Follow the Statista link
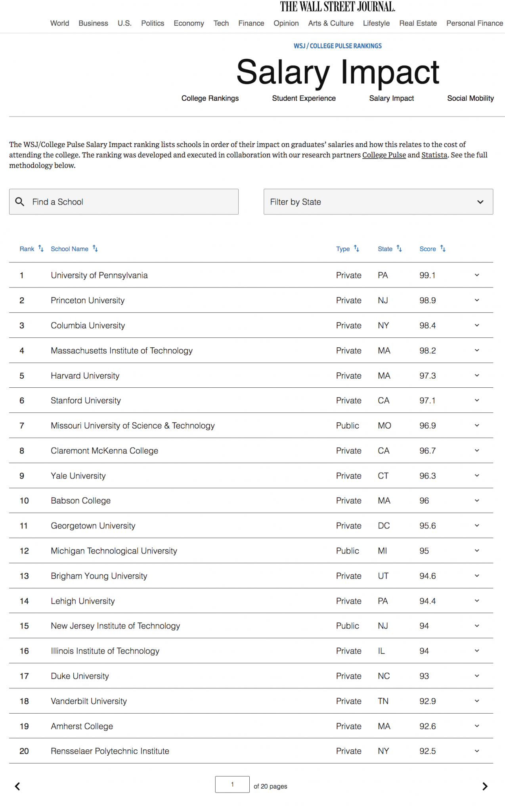This screenshot has width=505, height=812. click(434, 155)
